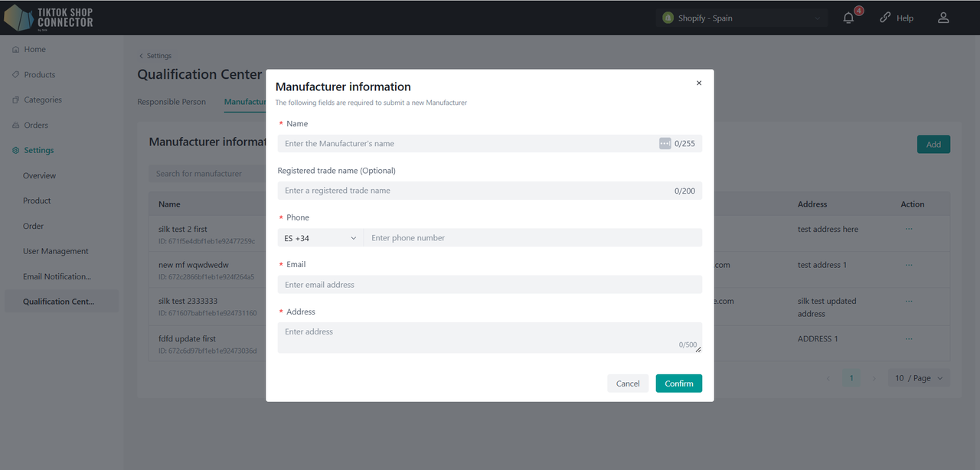The image size is (980, 470).
Task: Click the registered trade name field
Action: click(489, 191)
